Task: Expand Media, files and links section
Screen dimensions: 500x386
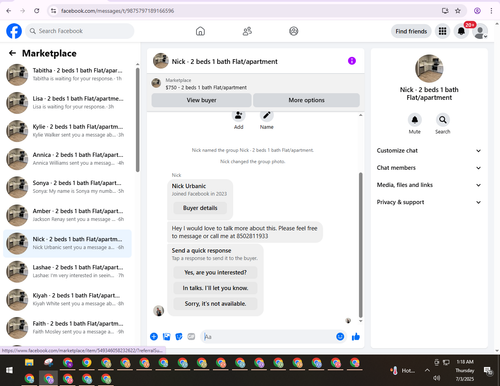Action: 429,185
